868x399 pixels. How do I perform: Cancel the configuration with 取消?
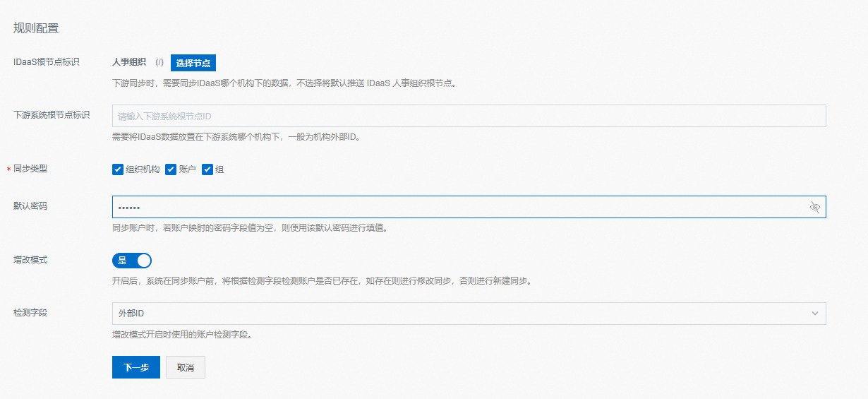click(x=186, y=367)
